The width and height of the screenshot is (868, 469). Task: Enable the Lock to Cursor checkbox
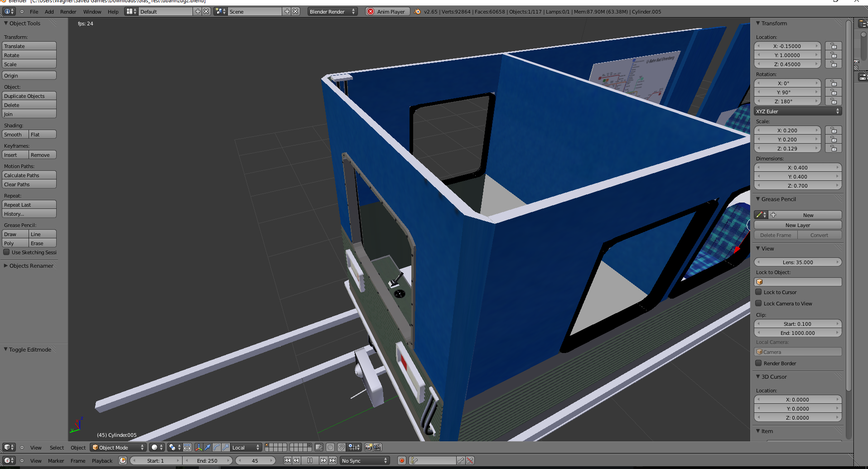point(758,292)
